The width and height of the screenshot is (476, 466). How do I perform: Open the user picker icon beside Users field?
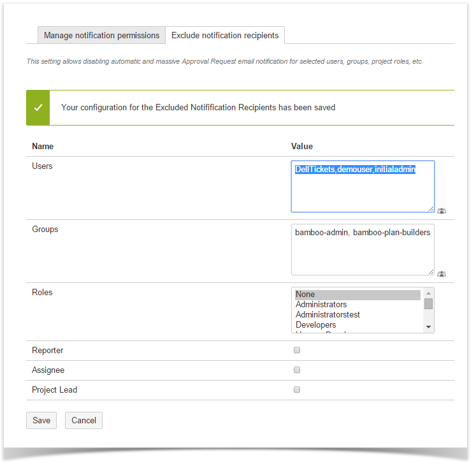pos(442,210)
